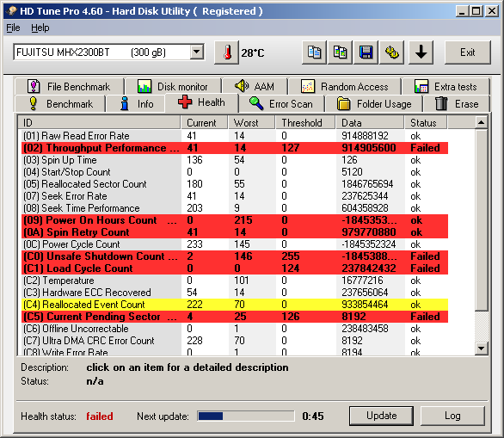
Task: Open the Folder Usage tab
Action: click(x=374, y=104)
